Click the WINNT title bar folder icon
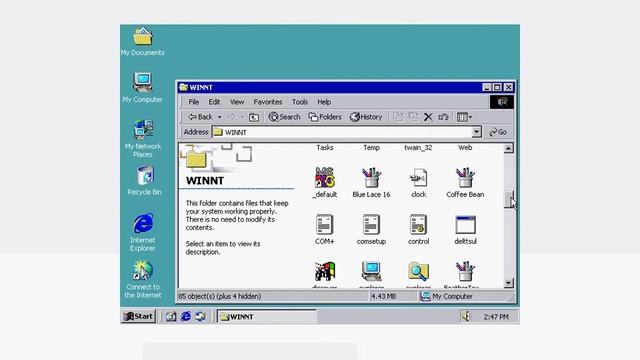The width and height of the screenshot is (640, 360). (183, 87)
